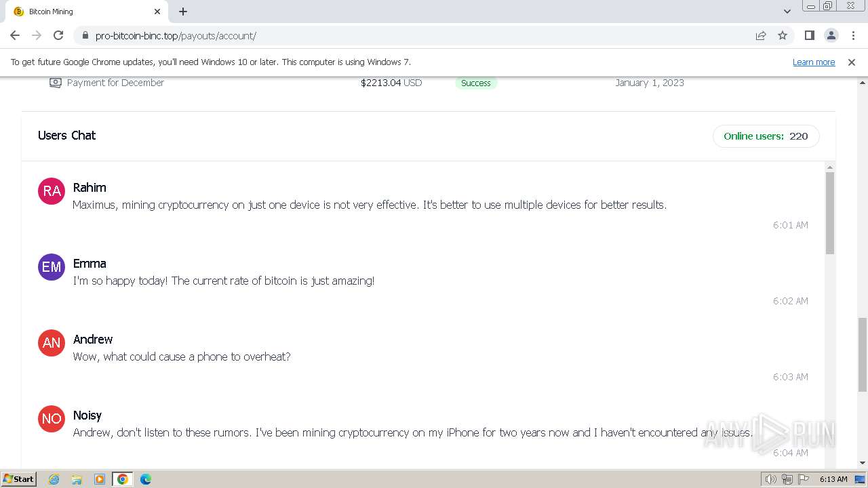The image size is (868, 488).
Task: Open the Chrome profile avatar
Action: pos(831,35)
